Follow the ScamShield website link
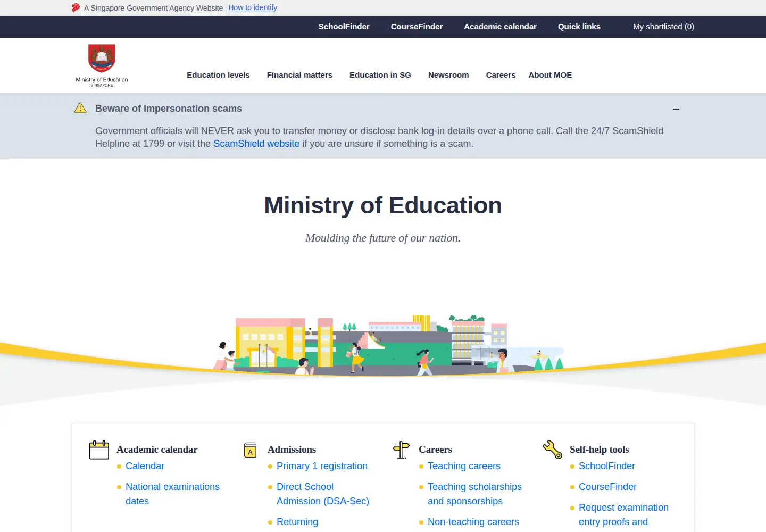Image resolution: width=766 pixels, height=532 pixels. point(256,144)
